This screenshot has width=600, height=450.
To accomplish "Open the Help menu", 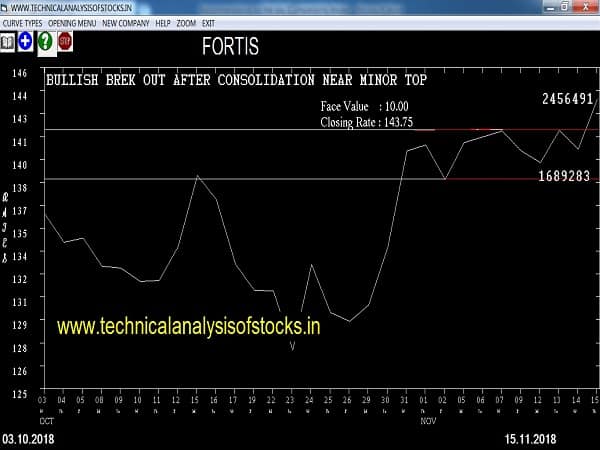I will point(163,21).
